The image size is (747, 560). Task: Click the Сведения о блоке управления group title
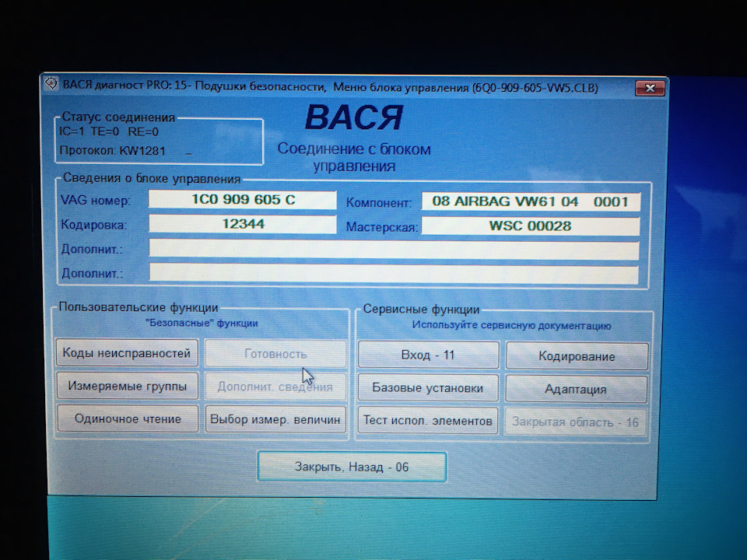coord(152,179)
